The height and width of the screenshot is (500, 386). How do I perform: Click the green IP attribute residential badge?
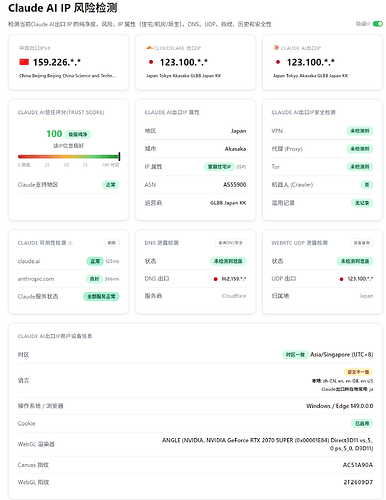pos(219,167)
